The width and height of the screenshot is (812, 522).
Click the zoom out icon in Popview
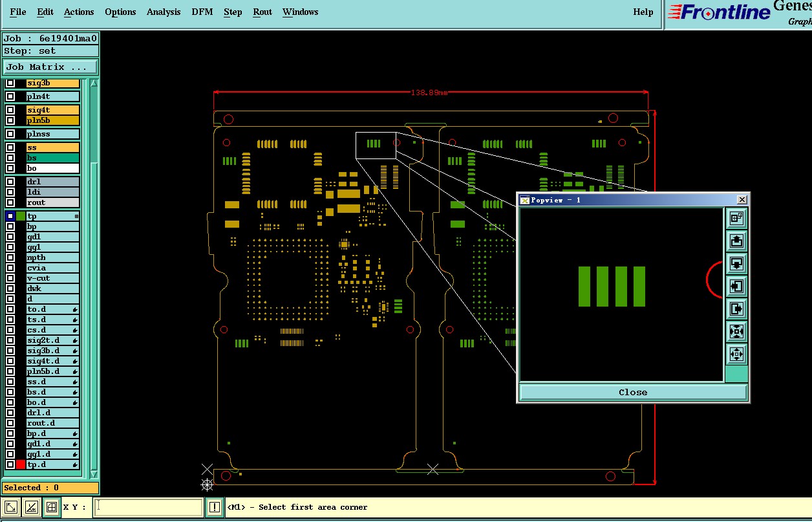[x=736, y=354]
